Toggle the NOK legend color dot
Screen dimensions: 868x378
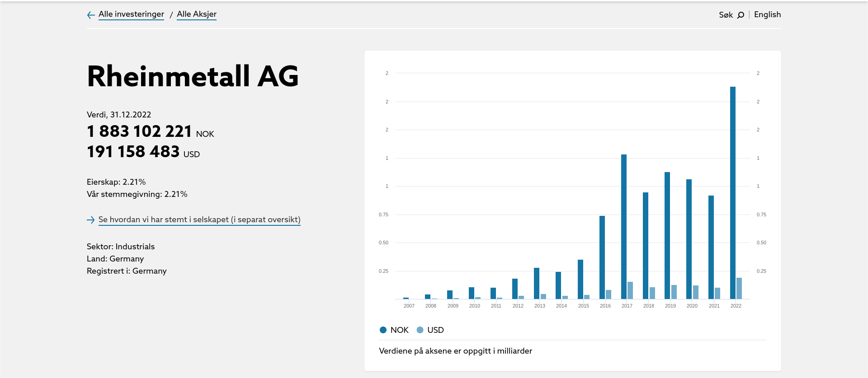click(x=383, y=330)
